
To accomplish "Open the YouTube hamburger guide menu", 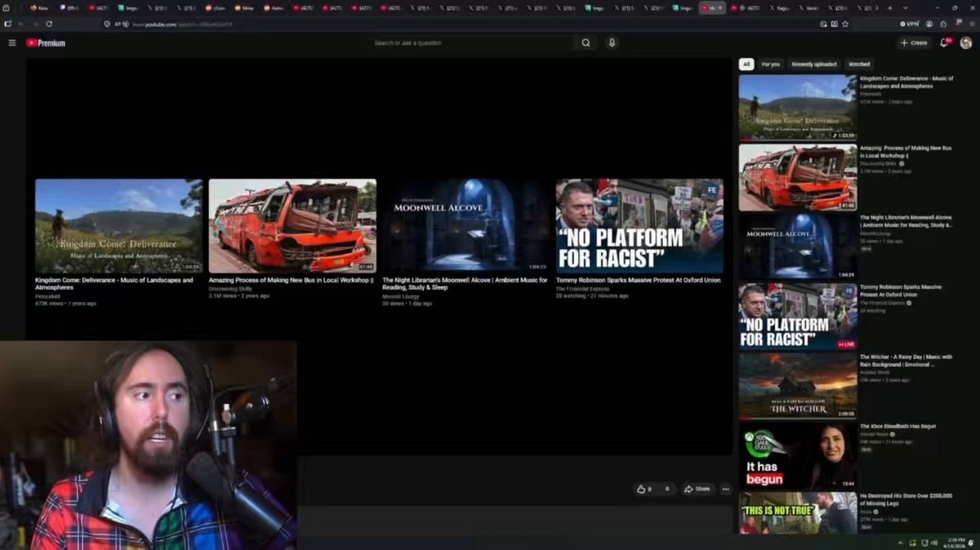I will point(12,42).
